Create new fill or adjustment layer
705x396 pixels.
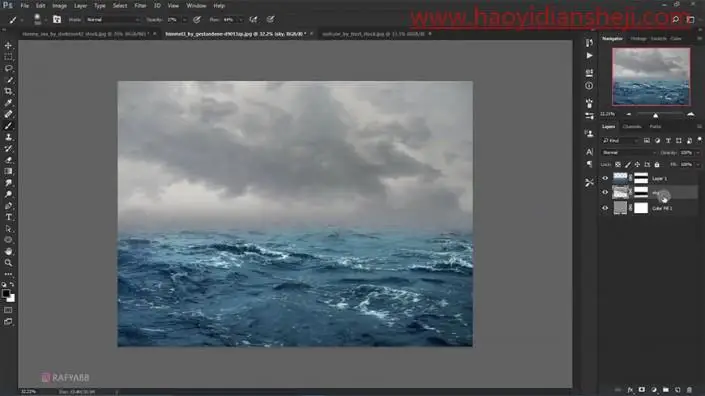654,390
